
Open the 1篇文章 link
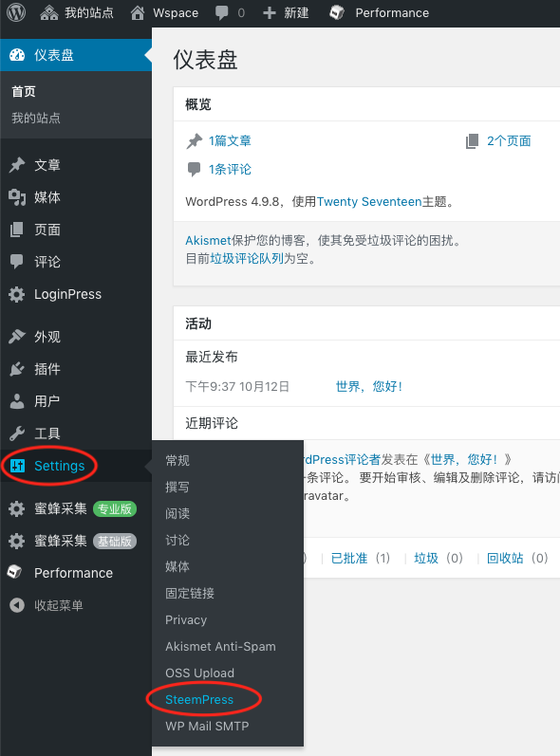coord(230,140)
